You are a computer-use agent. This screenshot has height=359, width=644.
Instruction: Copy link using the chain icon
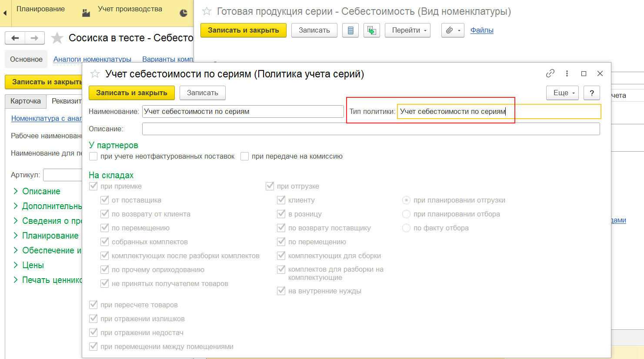pos(550,73)
